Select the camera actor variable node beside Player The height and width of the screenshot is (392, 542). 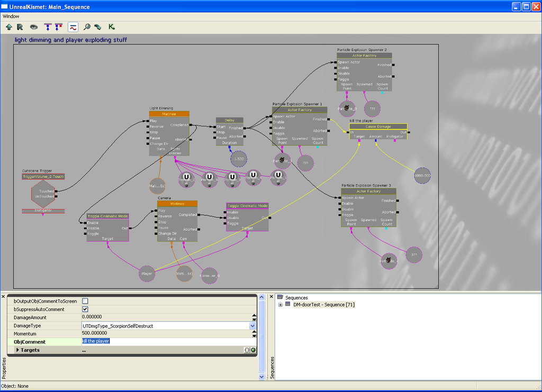pyautogui.click(x=210, y=276)
